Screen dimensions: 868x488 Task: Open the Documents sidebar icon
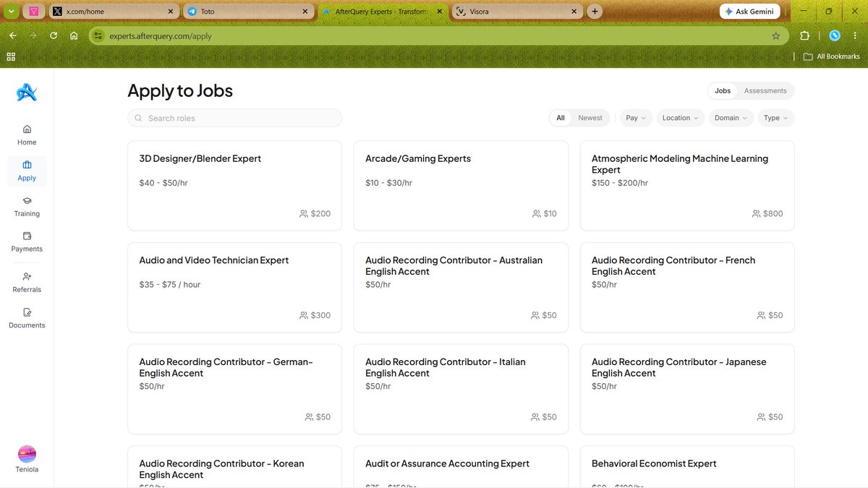pyautogui.click(x=27, y=312)
